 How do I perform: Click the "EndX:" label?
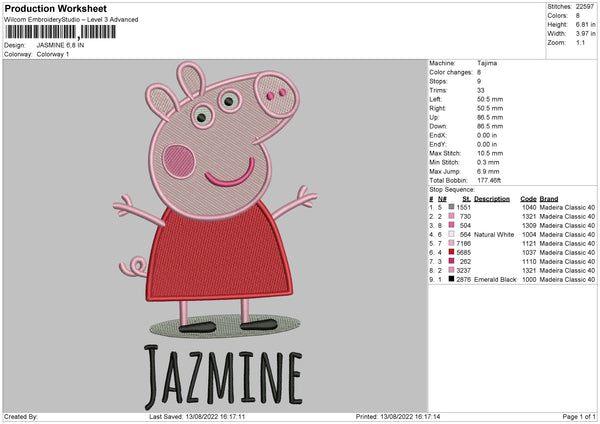[438, 135]
